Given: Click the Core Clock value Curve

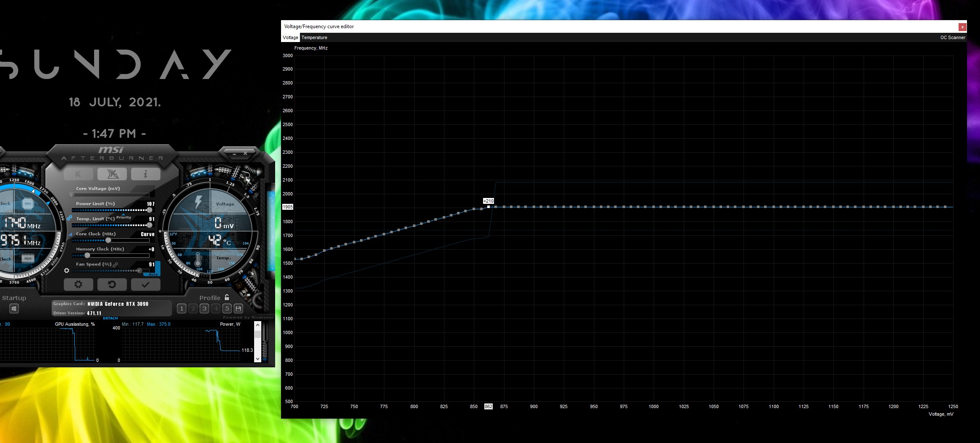Looking at the screenshot, I should 148,234.
